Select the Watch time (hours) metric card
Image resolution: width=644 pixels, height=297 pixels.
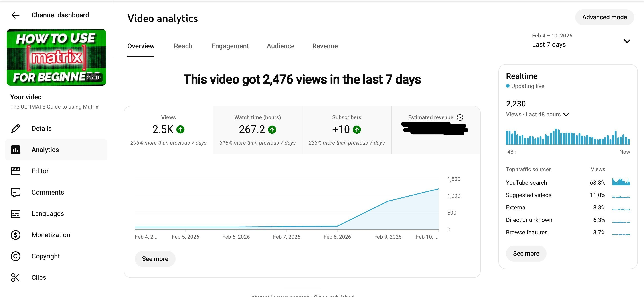pyautogui.click(x=257, y=130)
